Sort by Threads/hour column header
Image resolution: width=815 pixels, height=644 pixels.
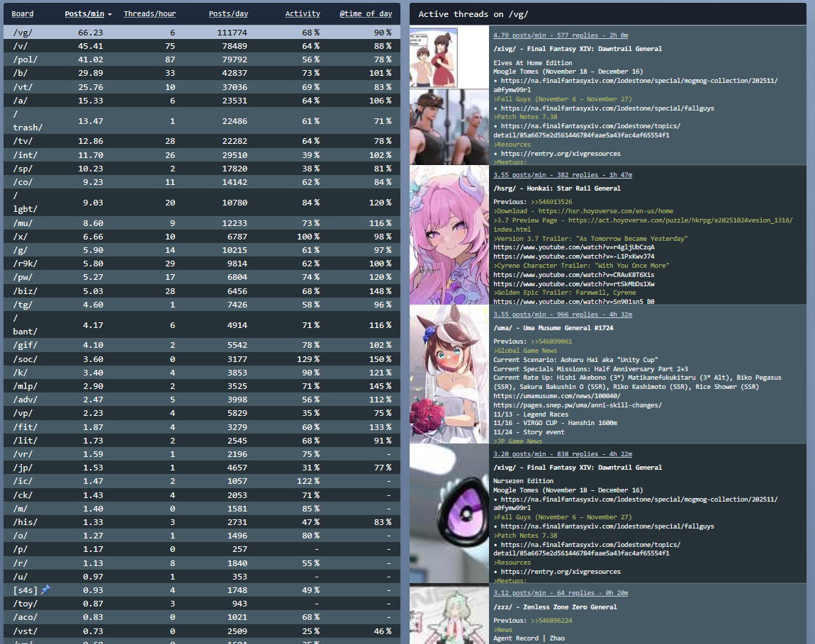tap(150, 14)
